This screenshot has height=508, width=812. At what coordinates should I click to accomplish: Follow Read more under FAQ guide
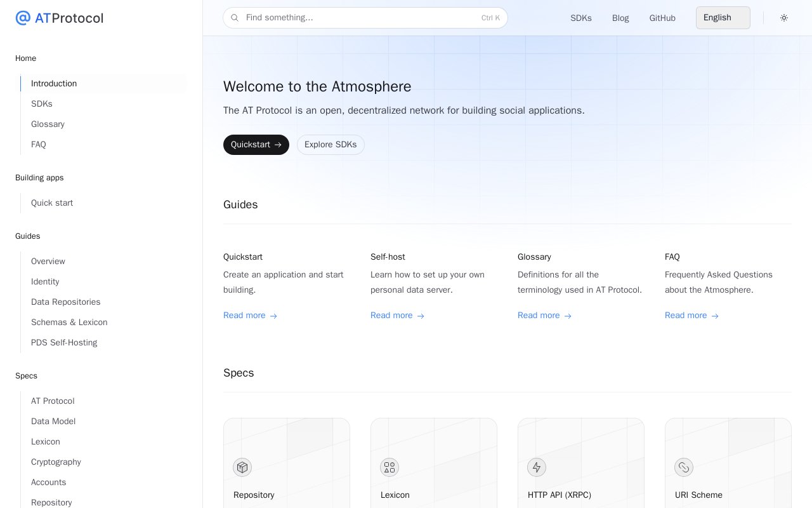tap(692, 316)
